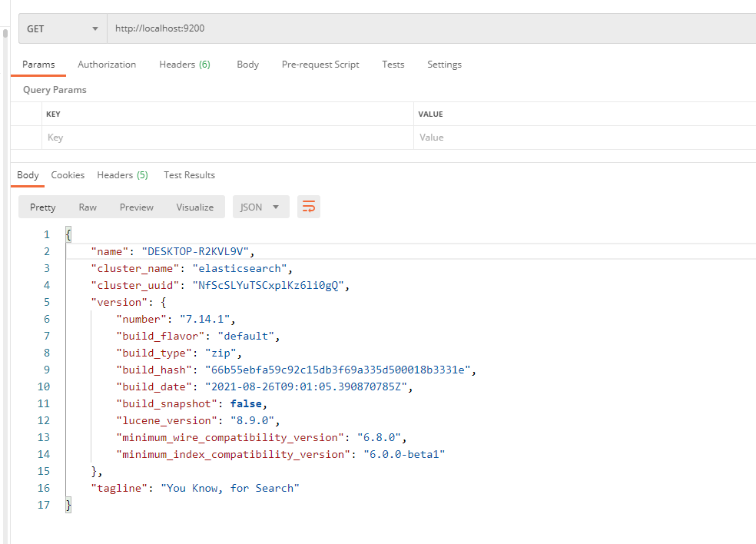Open the GET method dropdown
The image size is (756, 544).
pos(63,28)
